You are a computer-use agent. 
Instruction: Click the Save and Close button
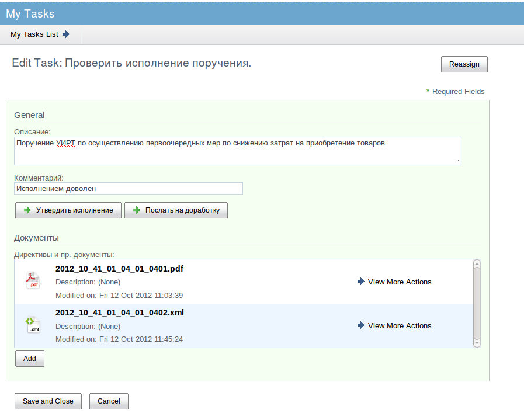48,401
